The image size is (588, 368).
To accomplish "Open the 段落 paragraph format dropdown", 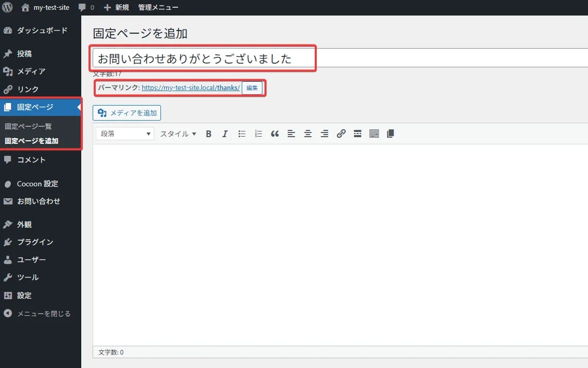I will [124, 134].
